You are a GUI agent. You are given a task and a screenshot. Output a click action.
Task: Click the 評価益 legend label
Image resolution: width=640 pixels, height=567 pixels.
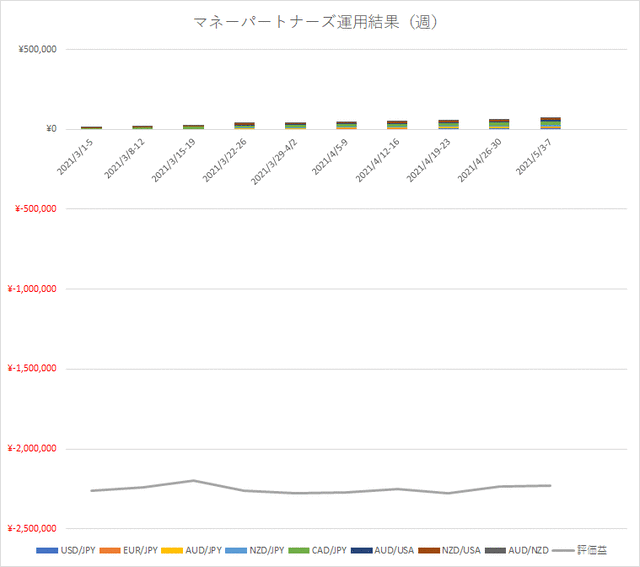tap(592, 551)
